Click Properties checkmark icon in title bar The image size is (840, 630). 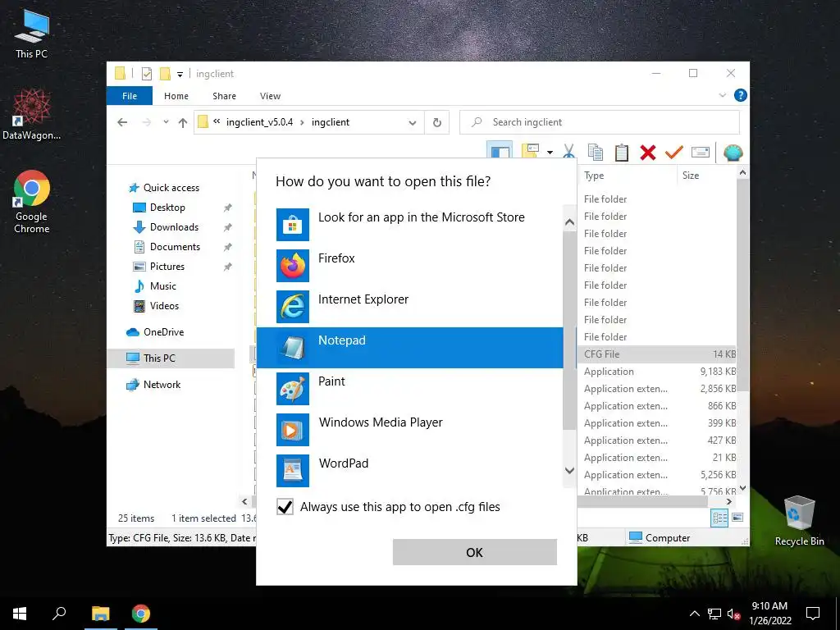pos(146,73)
